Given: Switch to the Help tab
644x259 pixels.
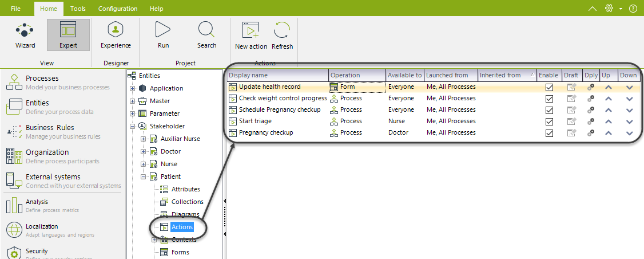Looking at the screenshot, I should pyautogui.click(x=157, y=8).
